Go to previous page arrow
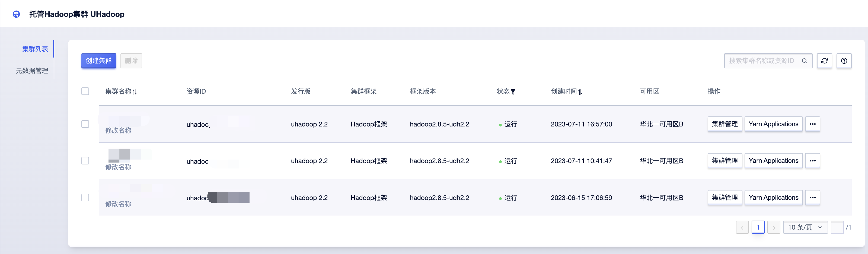This screenshot has width=868, height=254. (x=742, y=227)
